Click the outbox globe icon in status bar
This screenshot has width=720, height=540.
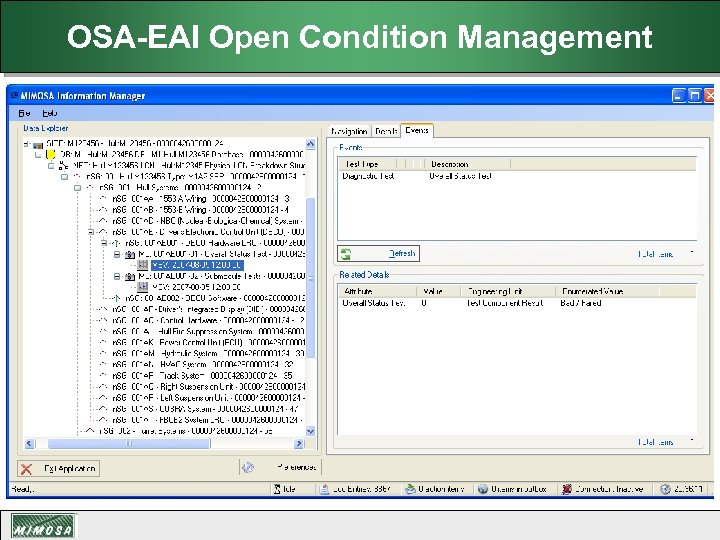483,489
